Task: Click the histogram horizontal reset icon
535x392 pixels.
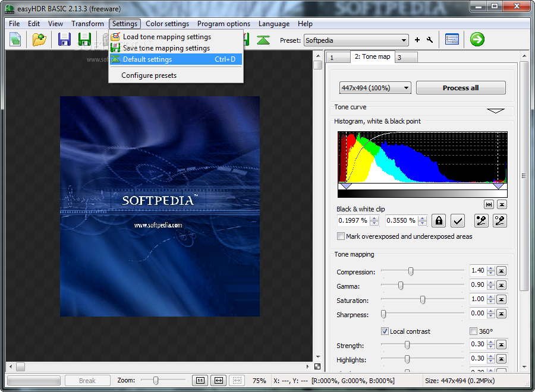Action: pos(489,204)
